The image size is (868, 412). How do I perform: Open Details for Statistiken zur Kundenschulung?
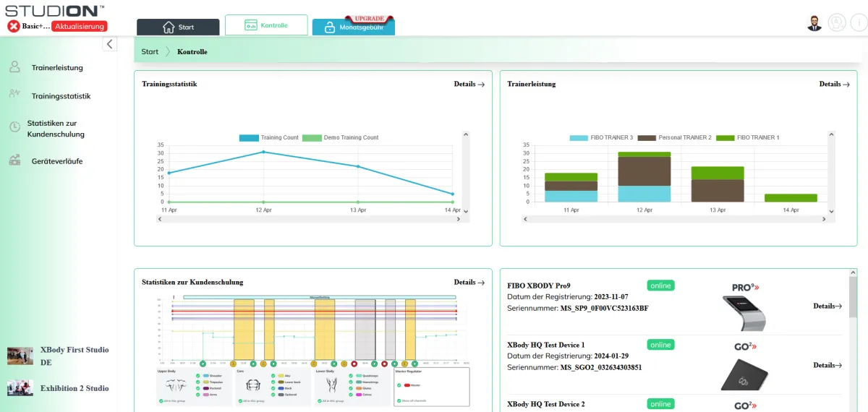tap(469, 282)
